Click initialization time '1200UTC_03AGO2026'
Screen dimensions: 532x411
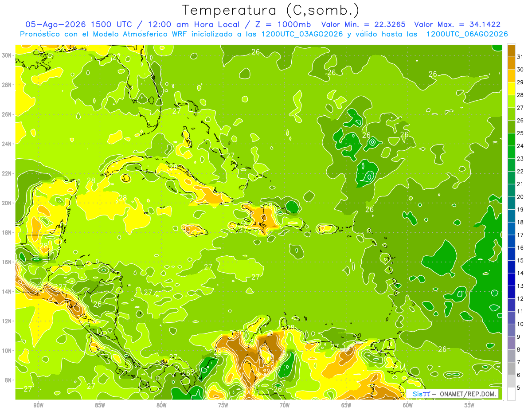pos(301,34)
